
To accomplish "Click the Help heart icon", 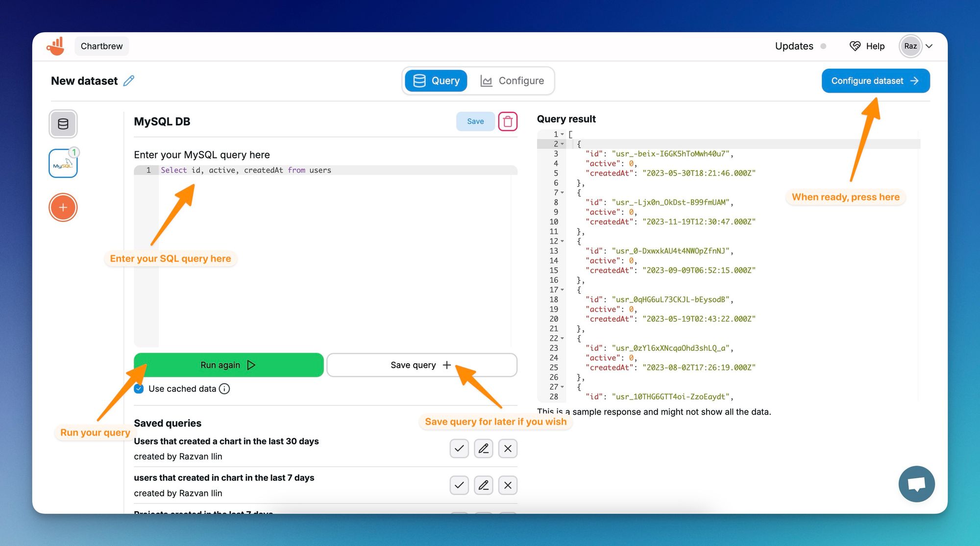I will 855,46.
